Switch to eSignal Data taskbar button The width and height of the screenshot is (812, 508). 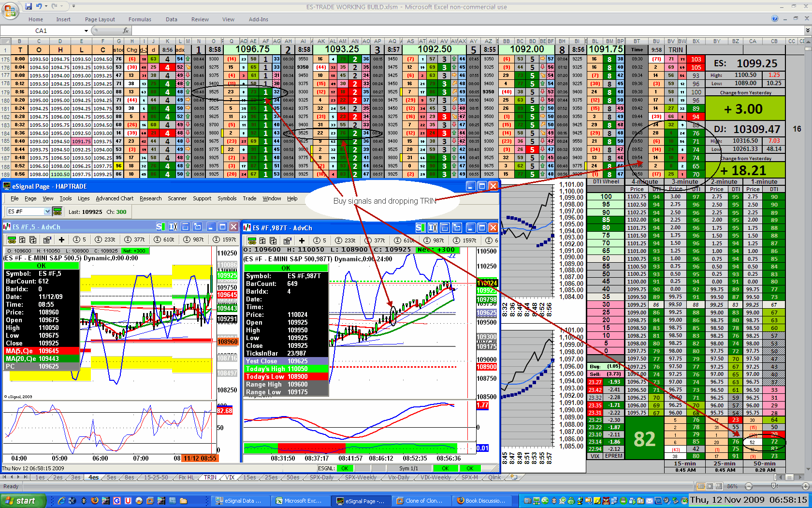240,501
